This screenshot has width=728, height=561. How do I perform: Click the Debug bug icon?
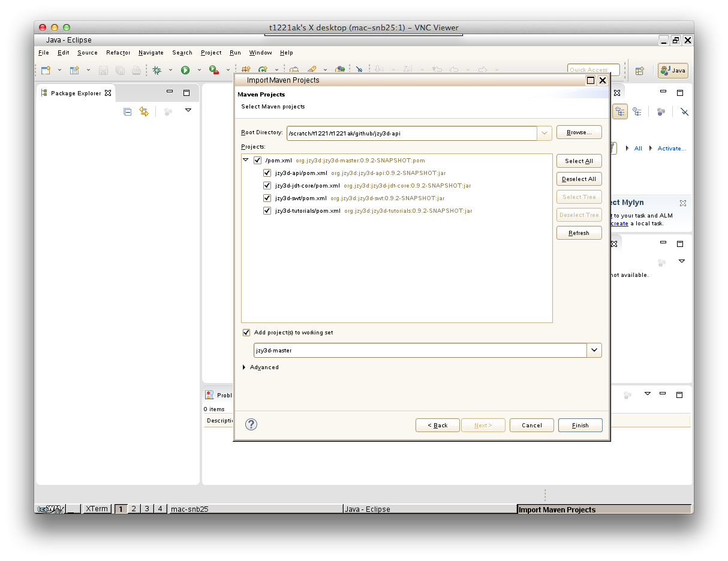(x=157, y=70)
